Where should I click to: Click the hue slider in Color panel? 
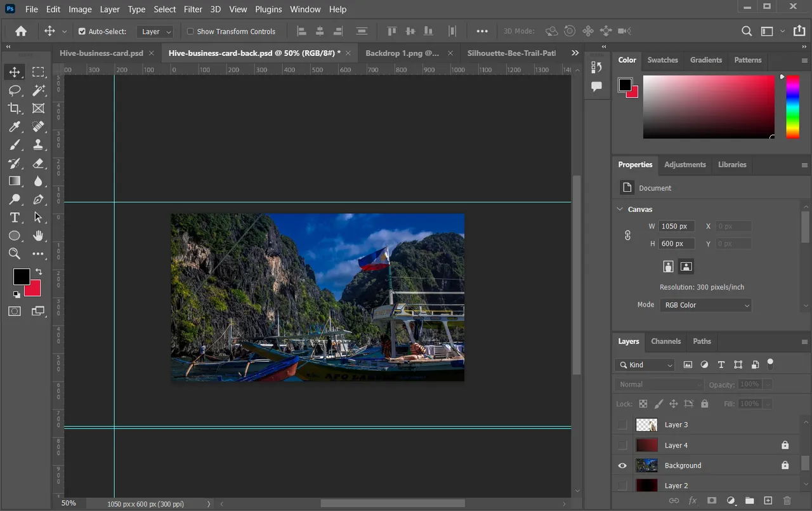click(792, 107)
